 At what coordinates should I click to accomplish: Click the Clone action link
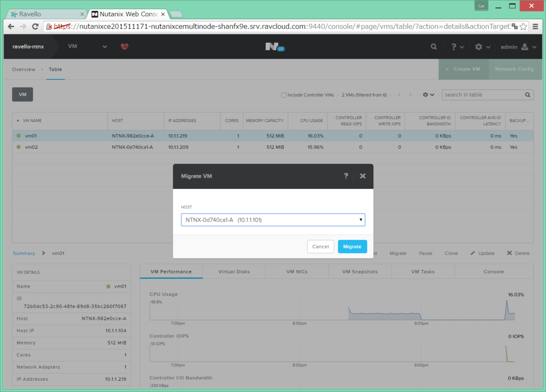click(x=451, y=253)
